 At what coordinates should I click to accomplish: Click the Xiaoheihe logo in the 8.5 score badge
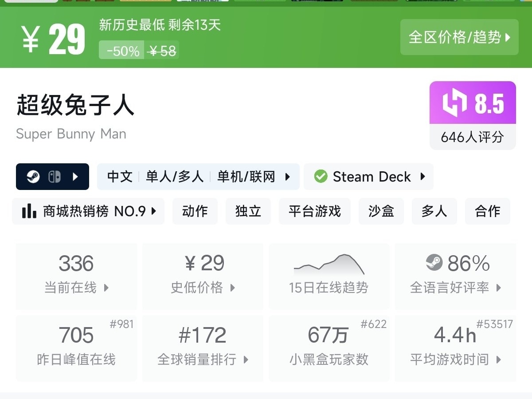point(454,103)
